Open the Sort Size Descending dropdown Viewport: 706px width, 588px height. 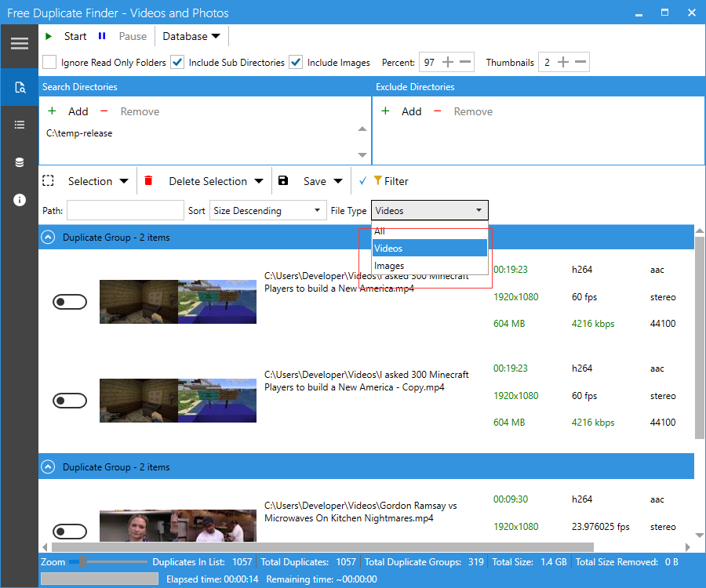pyautogui.click(x=267, y=210)
